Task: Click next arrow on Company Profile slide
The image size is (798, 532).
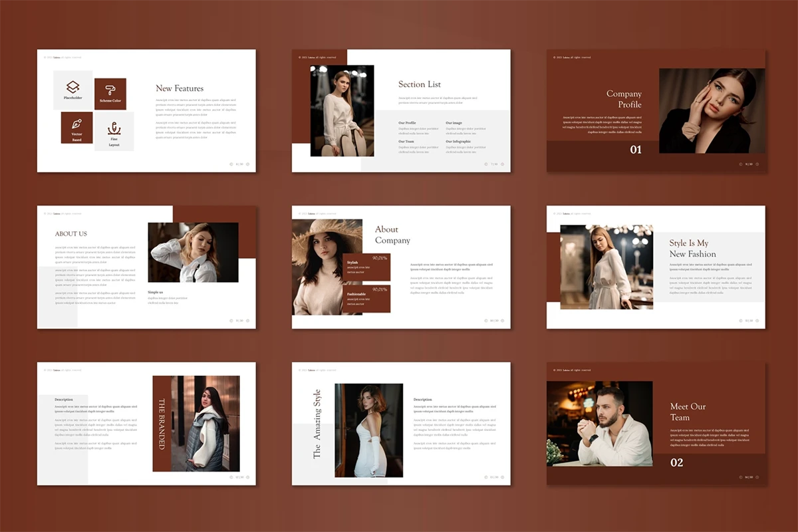Action: pos(757,164)
